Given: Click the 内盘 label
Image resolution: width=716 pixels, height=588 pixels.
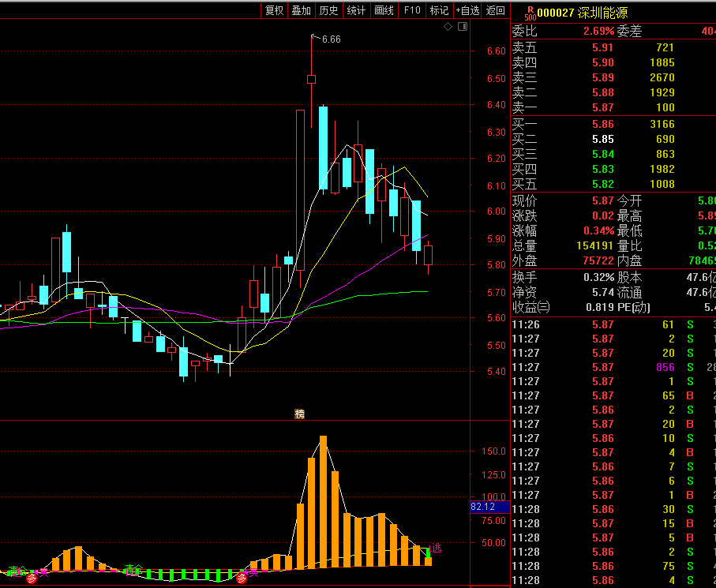Looking at the screenshot, I should coord(629,260).
